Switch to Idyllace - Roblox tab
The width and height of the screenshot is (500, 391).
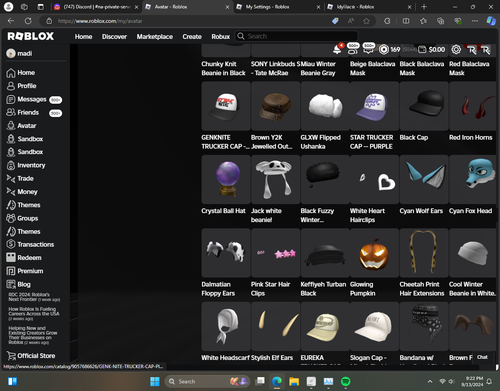(x=369, y=7)
